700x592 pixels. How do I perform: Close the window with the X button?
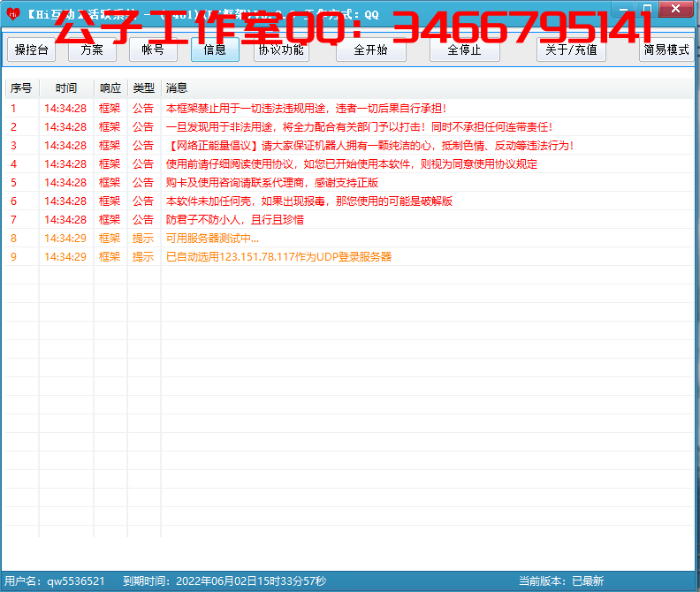pos(675,9)
